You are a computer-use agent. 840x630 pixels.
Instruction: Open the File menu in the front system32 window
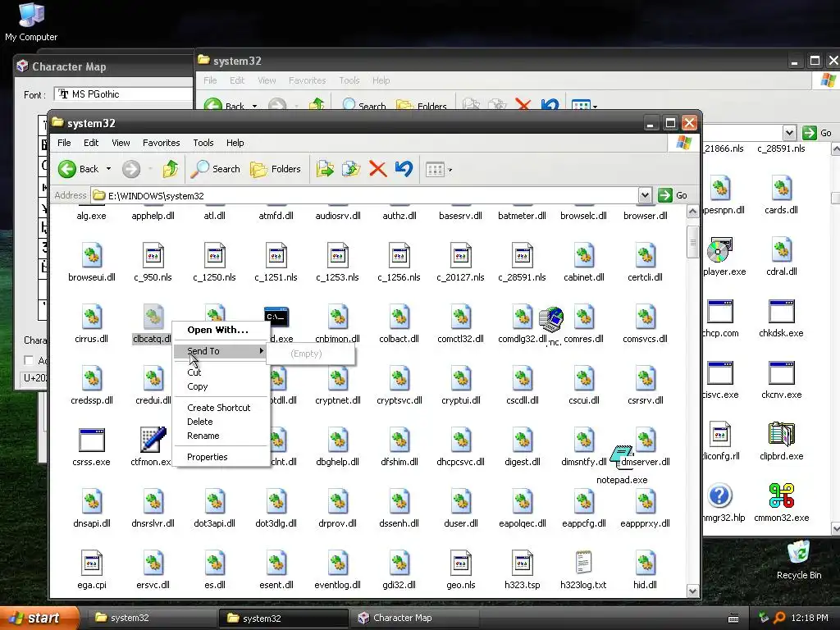pyautogui.click(x=64, y=143)
